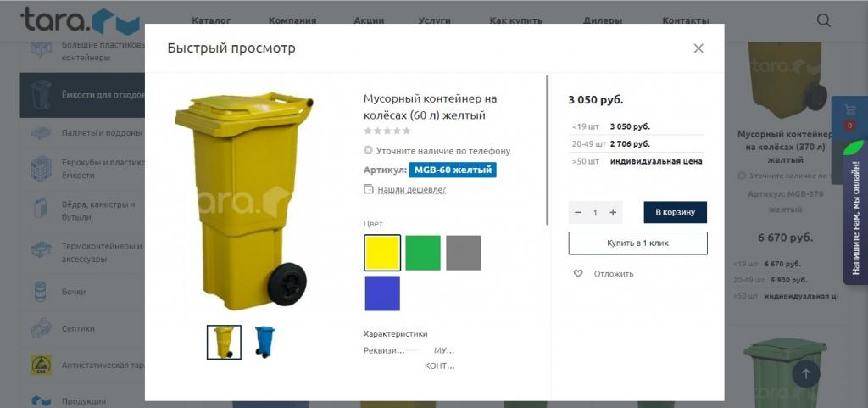Decrease quantity with minus button
This screenshot has height=408, width=868.
coord(578,213)
